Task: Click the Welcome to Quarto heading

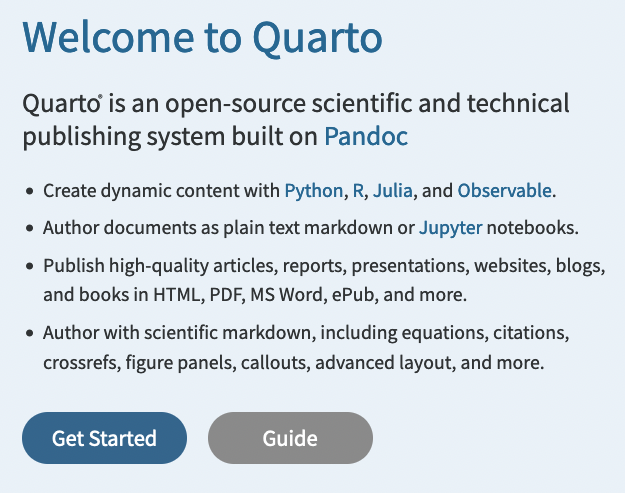Action: pyautogui.click(x=202, y=38)
